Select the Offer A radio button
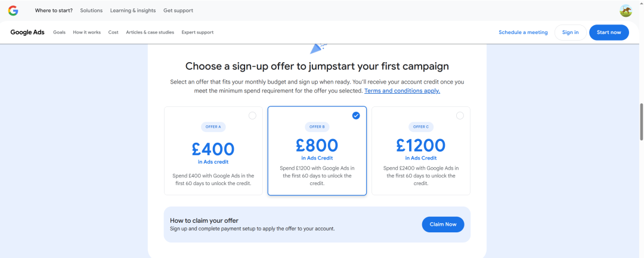 [252, 116]
